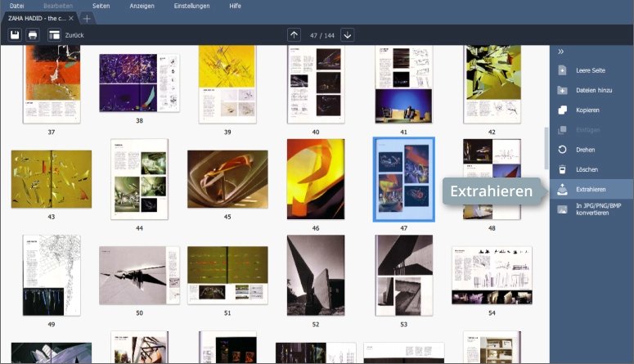Viewport: 634px width, 364px height.
Task: Click the Löschen label
Action: pos(587,169)
